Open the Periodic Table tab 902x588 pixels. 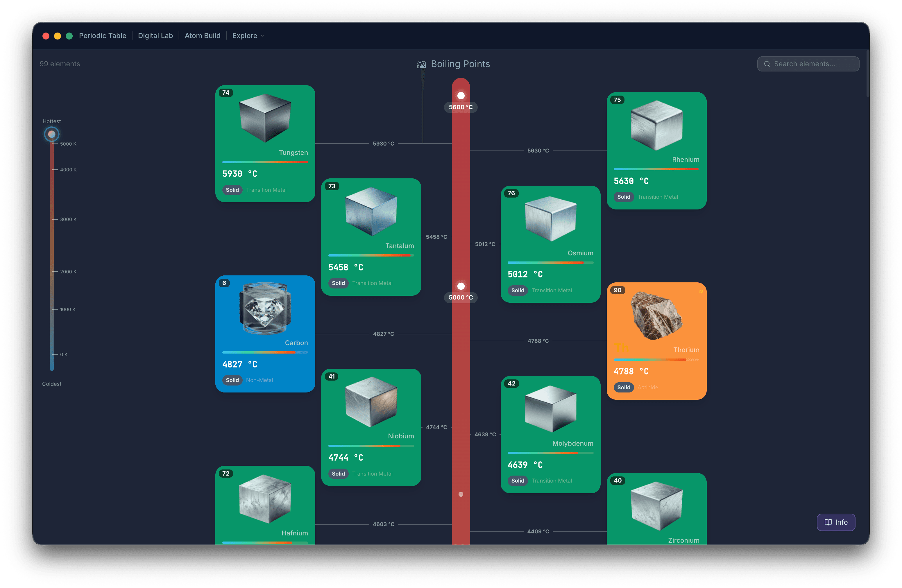(x=102, y=36)
